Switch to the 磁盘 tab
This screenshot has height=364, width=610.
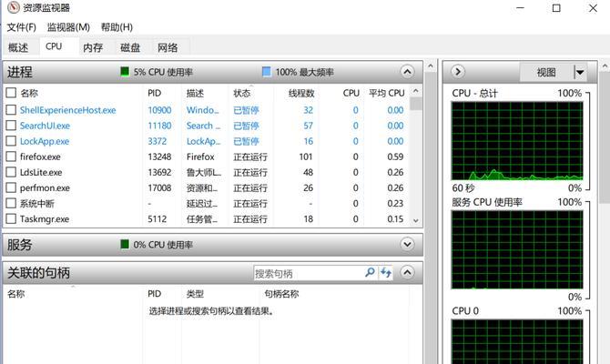pos(130,47)
